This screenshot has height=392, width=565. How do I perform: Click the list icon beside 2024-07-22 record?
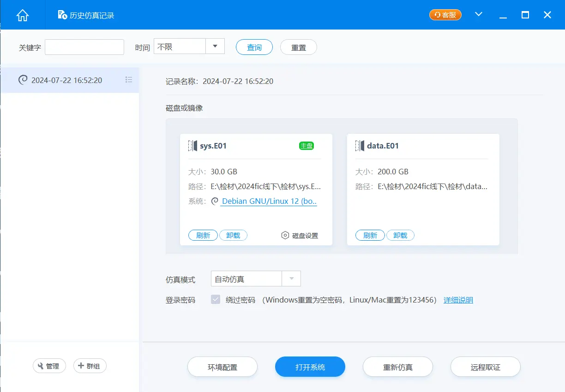(x=129, y=80)
